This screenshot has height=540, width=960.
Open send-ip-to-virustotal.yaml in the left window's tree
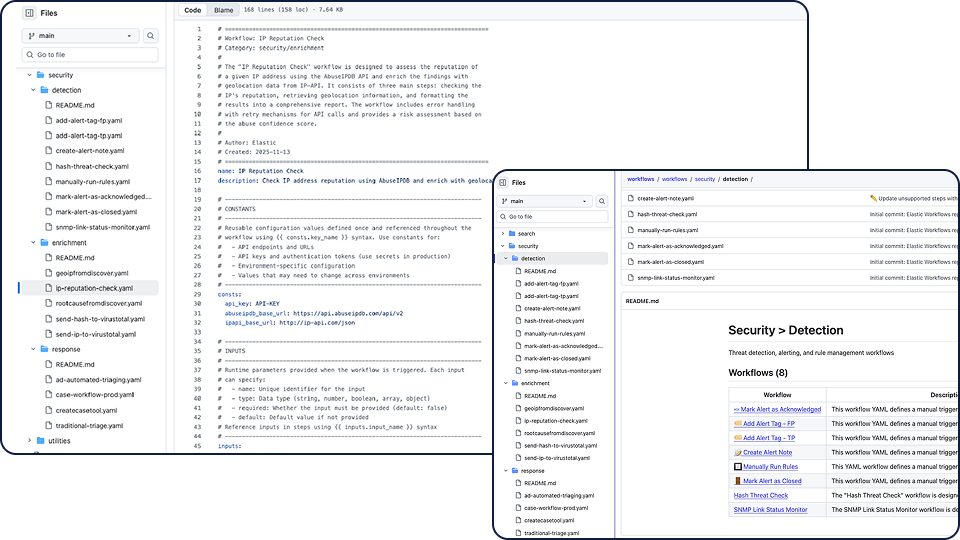point(96,334)
